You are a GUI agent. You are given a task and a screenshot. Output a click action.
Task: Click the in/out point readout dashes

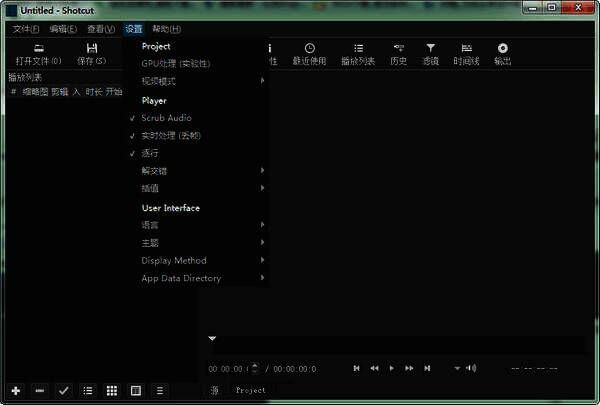pyautogui.click(x=534, y=369)
